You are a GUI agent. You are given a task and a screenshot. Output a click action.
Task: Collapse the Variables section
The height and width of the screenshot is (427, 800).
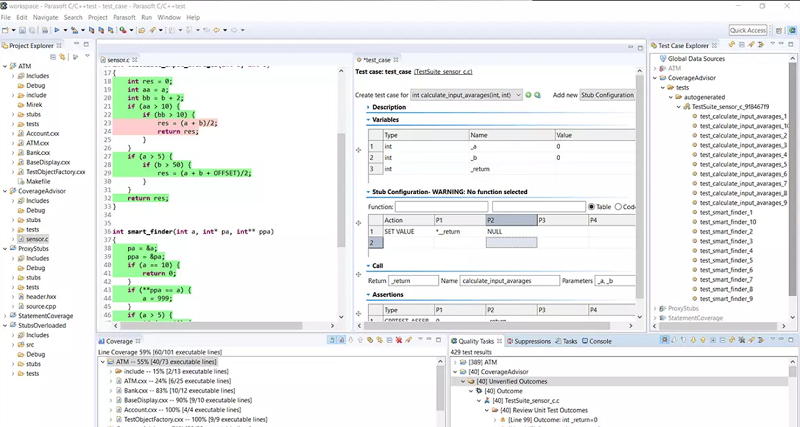point(368,120)
